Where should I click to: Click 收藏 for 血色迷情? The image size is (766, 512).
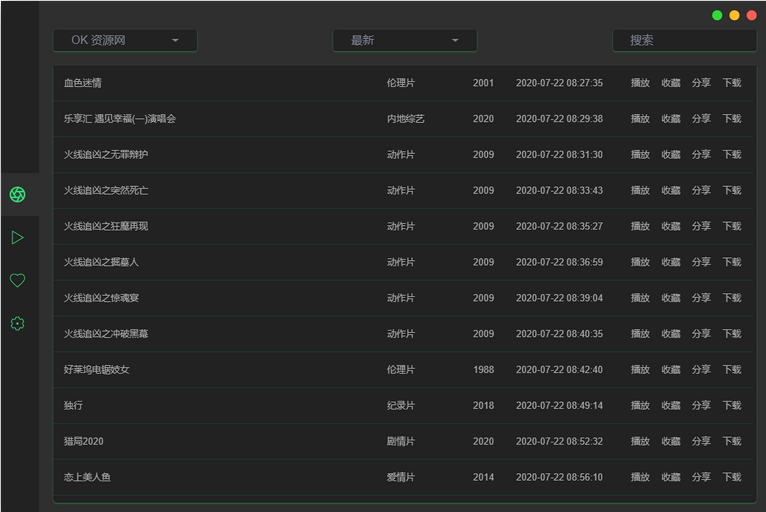671,83
